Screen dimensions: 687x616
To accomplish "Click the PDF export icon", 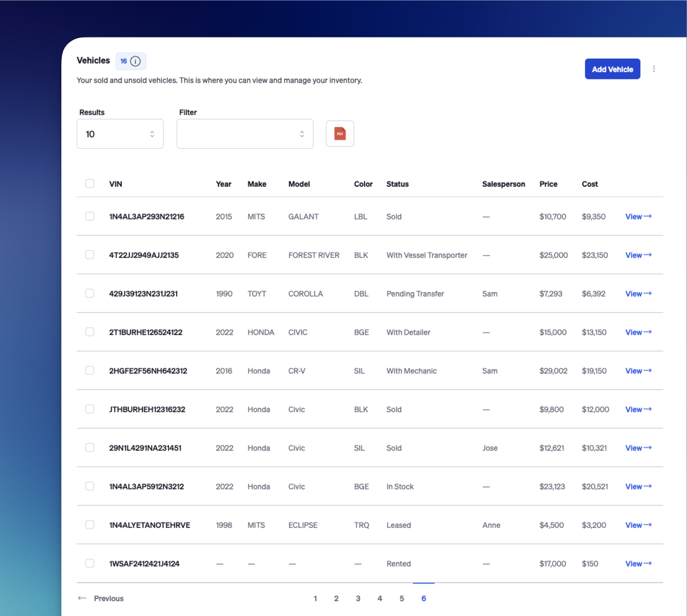I will point(340,134).
